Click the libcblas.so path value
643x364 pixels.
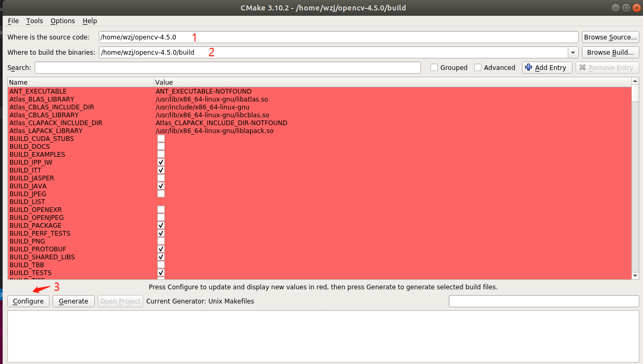point(213,115)
